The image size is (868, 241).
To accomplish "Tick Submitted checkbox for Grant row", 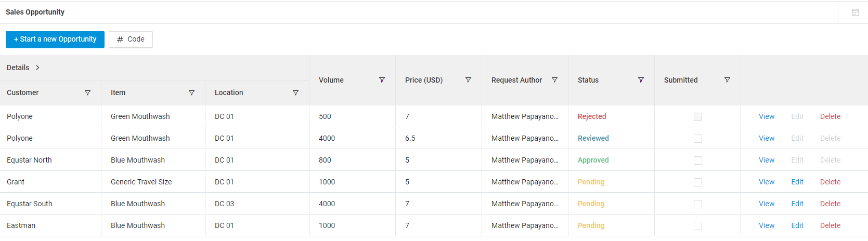I will click(698, 182).
